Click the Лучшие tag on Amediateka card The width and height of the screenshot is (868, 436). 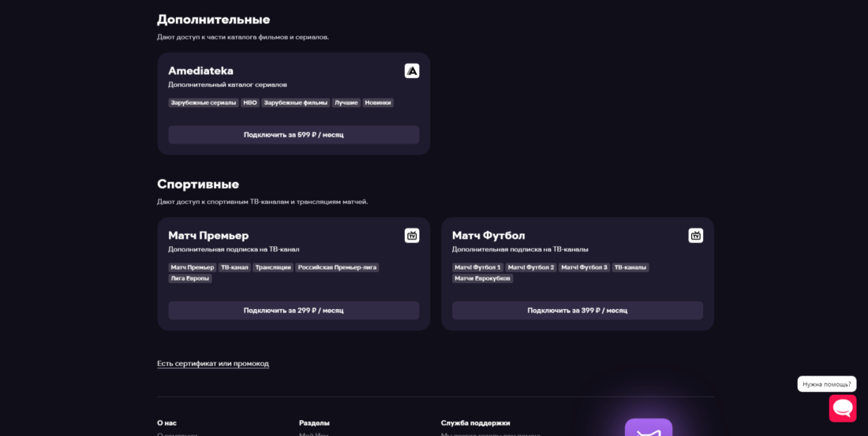[x=346, y=102]
